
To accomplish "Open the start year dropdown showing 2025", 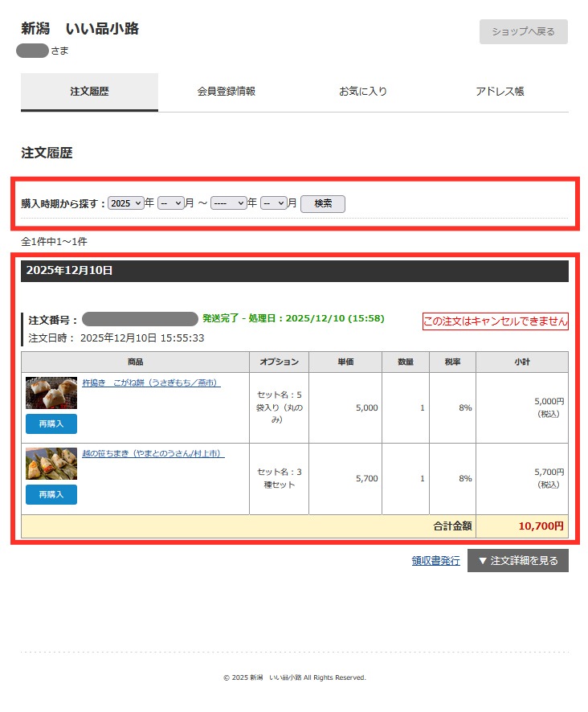I will point(126,203).
